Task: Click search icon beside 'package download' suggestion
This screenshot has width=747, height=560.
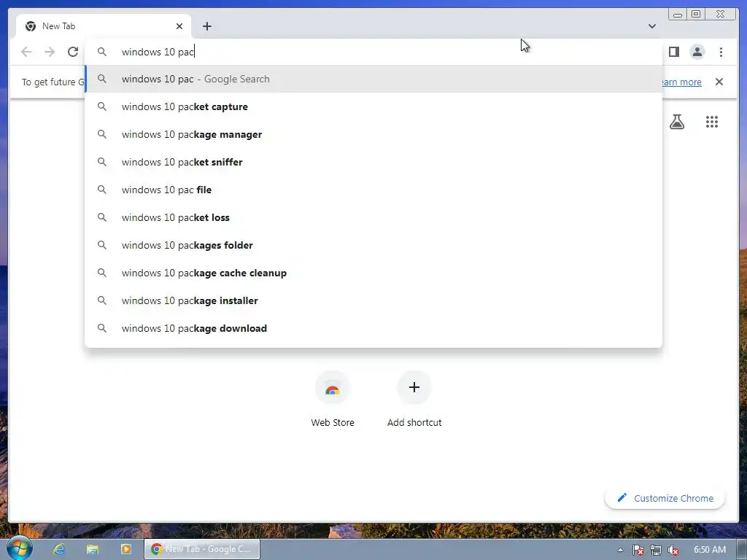Action: [x=102, y=328]
